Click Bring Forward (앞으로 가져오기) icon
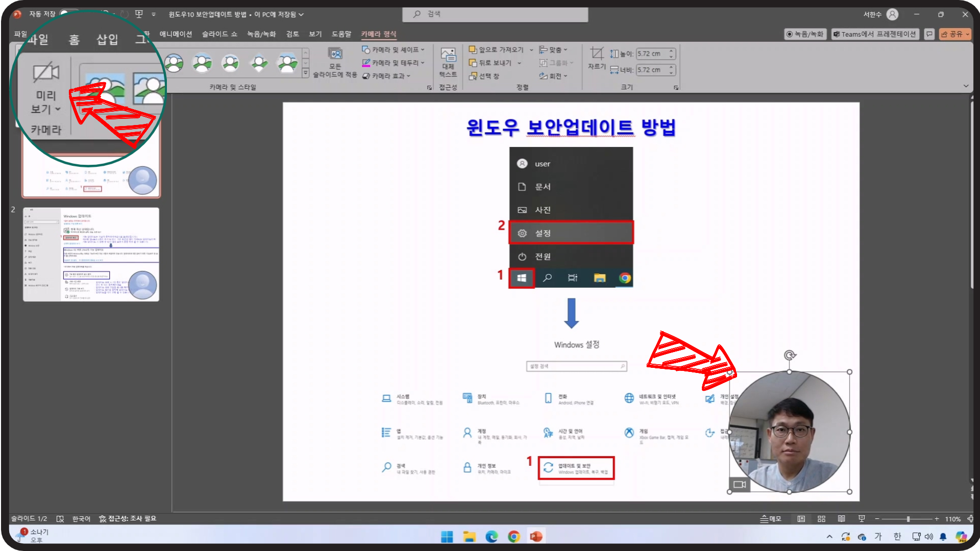The height and width of the screenshot is (551, 980). 473,49
